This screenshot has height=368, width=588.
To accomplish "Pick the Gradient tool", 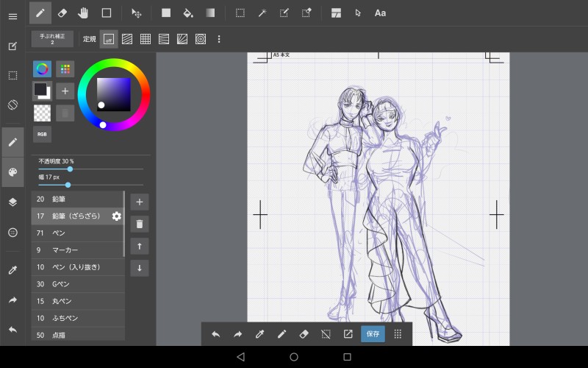I will click(210, 13).
